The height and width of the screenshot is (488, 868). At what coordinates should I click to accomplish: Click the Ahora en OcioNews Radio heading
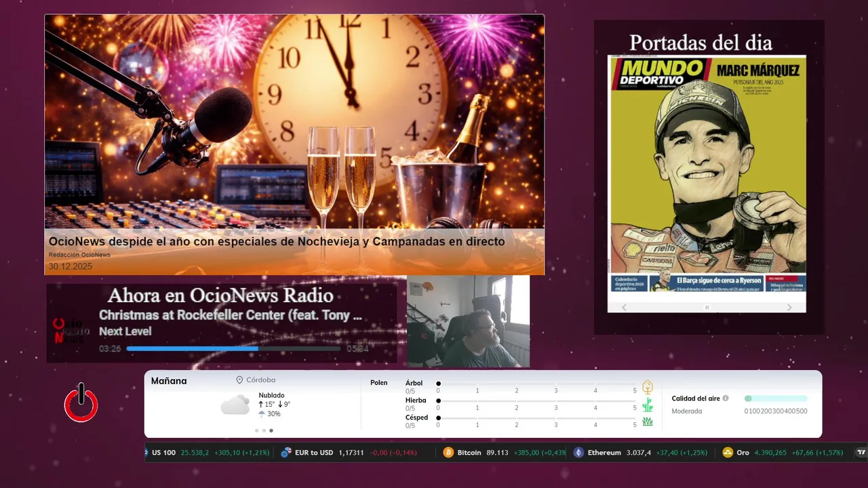click(x=220, y=296)
